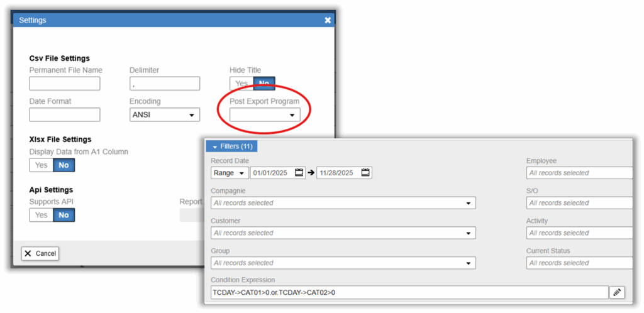The width and height of the screenshot is (644, 313).
Task: Click pencil icon to edit Condition Expression
Action: [x=617, y=292]
